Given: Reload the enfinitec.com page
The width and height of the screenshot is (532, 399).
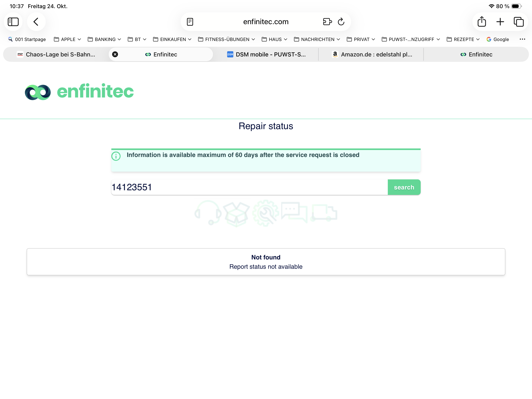Looking at the screenshot, I should [x=341, y=22].
